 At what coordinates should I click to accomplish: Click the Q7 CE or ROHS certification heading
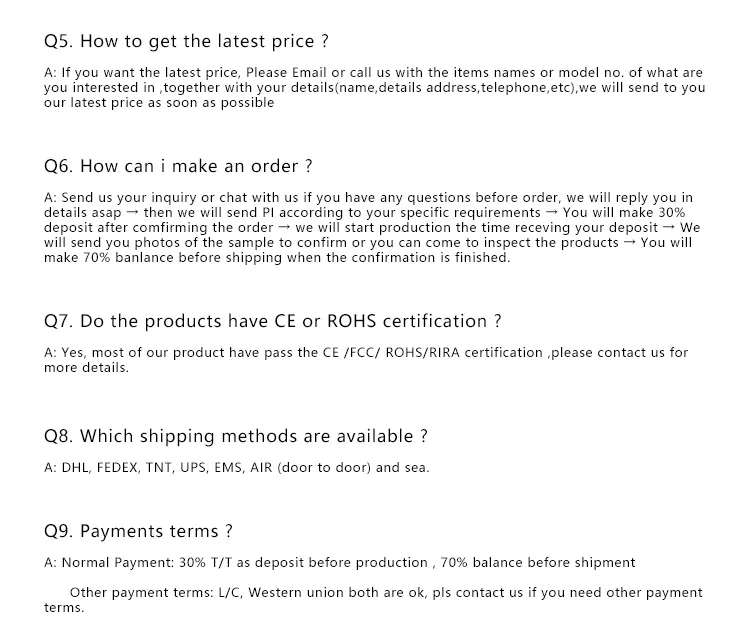[272, 320]
